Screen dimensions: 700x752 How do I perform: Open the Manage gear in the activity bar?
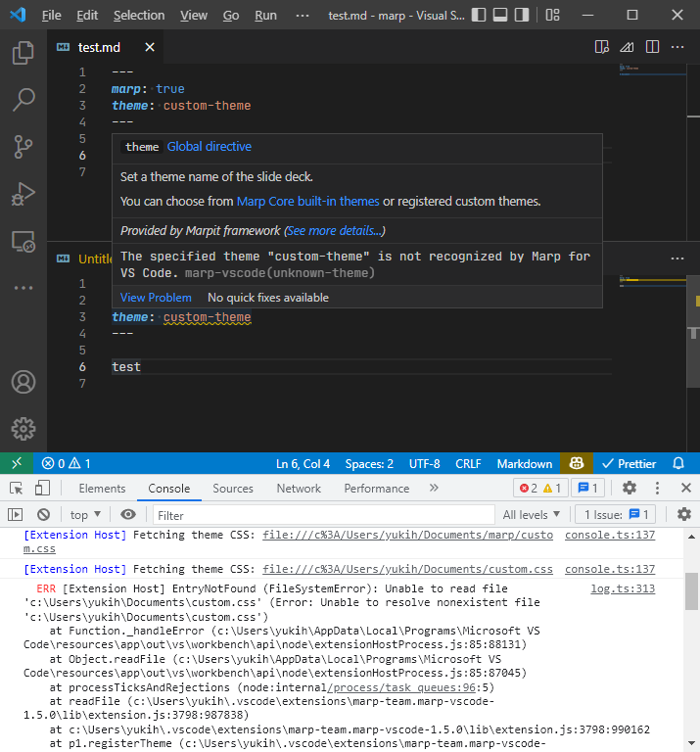[x=23, y=429]
